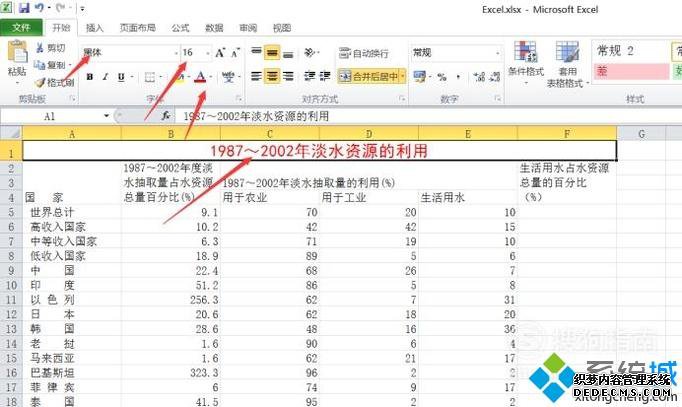The width and height of the screenshot is (682, 407).
Task: Toggle top vertical alignment
Action: coord(256,53)
